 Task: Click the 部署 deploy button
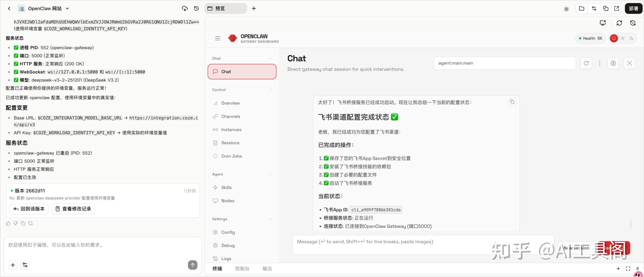[634, 8]
